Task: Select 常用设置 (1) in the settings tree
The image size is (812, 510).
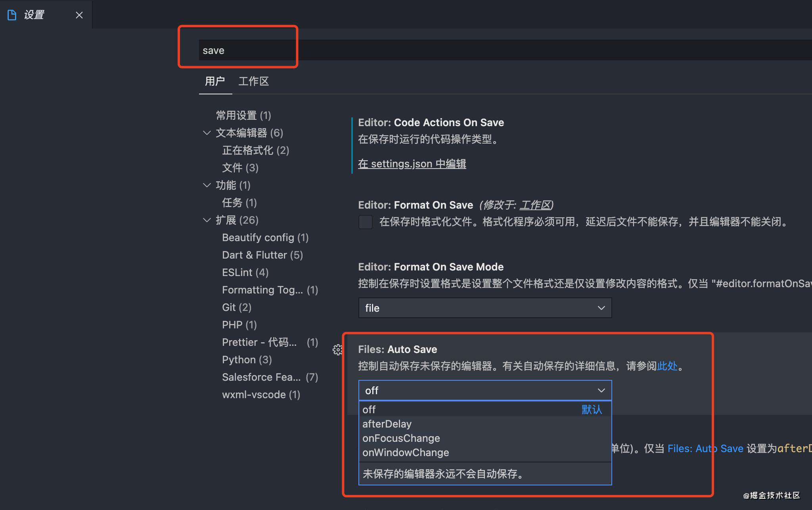Action: 243,115
